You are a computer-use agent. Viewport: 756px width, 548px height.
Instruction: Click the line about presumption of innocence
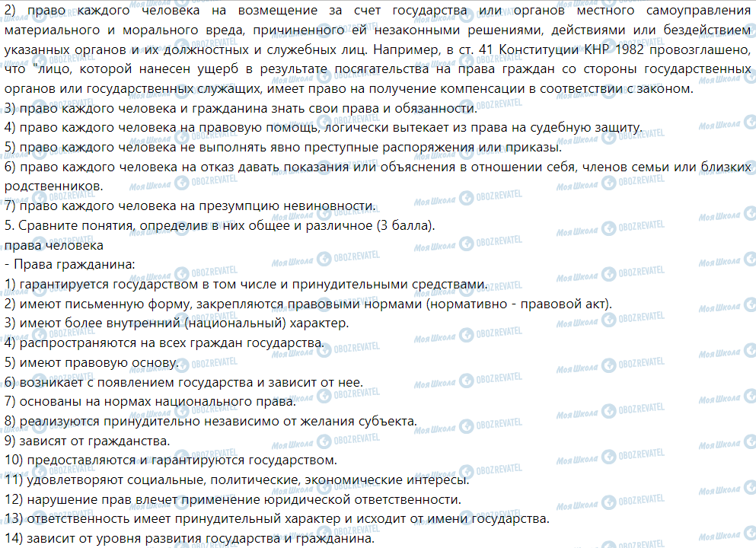point(190,205)
